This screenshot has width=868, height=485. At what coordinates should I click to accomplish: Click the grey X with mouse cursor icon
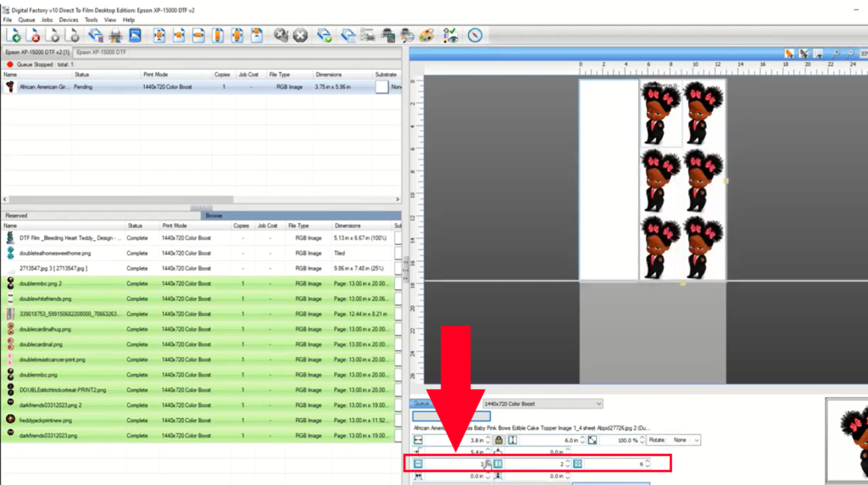tap(281, 36)
